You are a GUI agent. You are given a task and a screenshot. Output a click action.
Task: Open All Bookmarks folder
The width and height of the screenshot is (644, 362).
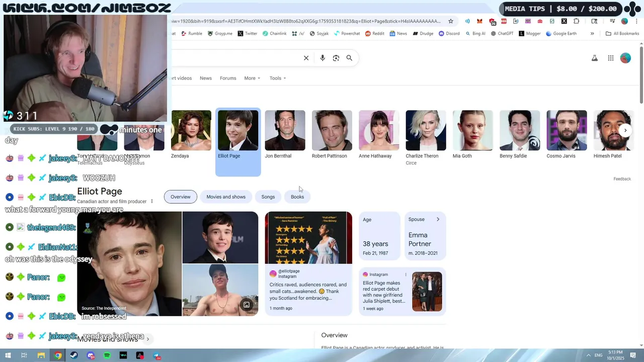(622, 34)
